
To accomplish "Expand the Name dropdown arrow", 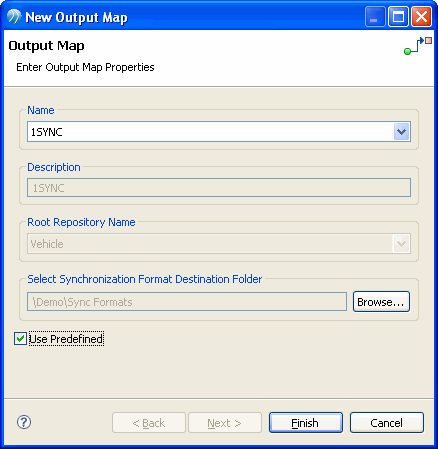I will click(x=402, y=132).
